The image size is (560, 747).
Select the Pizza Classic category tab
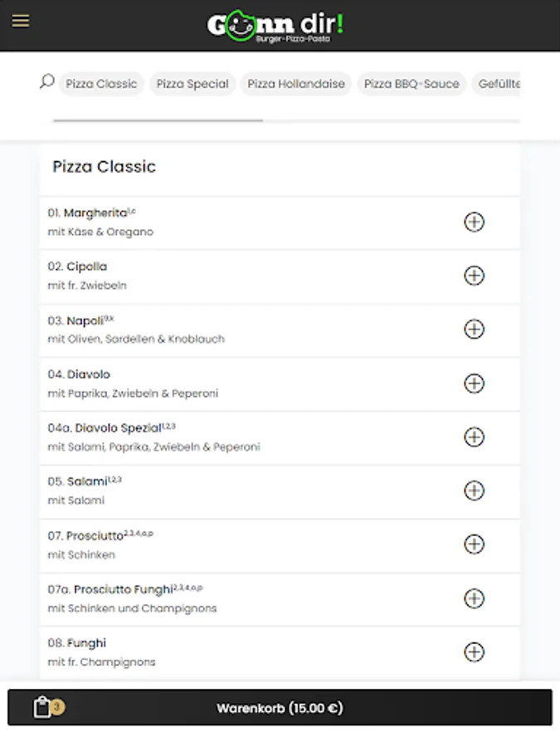click(101, 84)
